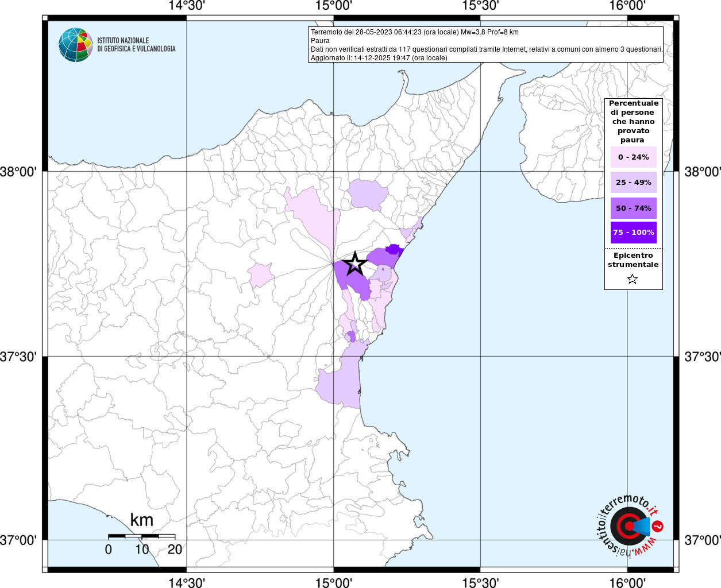The height and width of the screenshot is (588, 721).
Task: Click the left 38°00' latitude label
Action: click(x=19, y=171)
